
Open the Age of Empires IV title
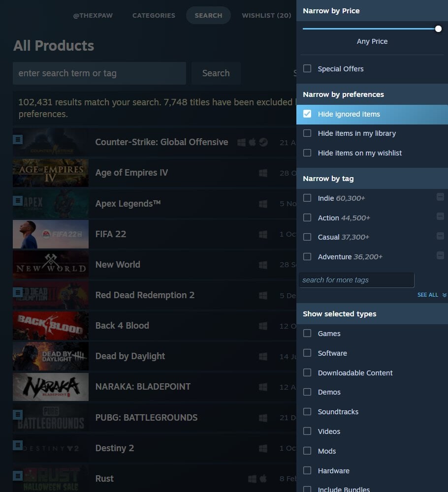(131, 173)
